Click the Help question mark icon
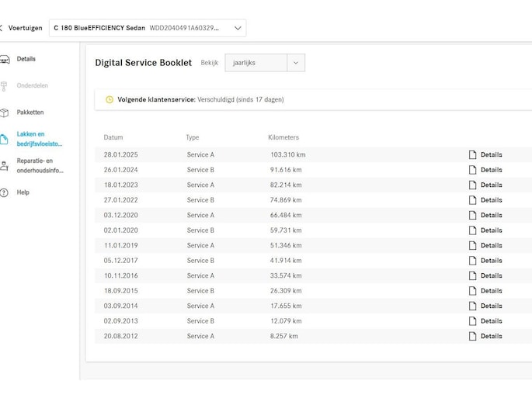Image resolution: width=532 pixels, height=398 pixels. pos(4,192)
